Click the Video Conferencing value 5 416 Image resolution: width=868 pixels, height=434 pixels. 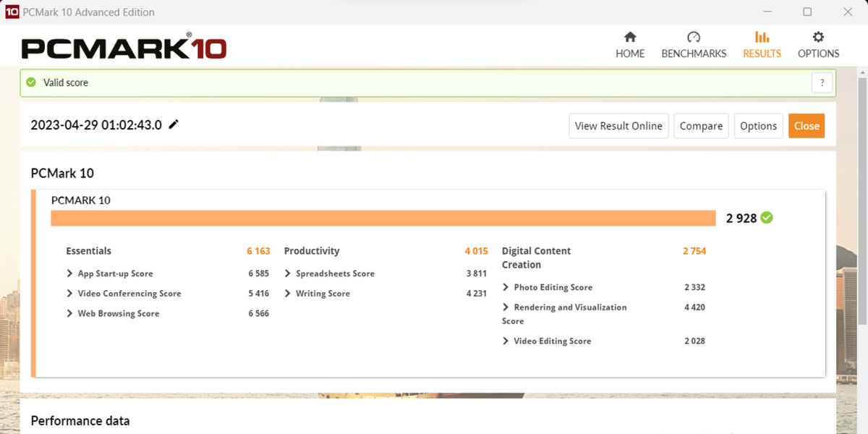click(258, 294)
